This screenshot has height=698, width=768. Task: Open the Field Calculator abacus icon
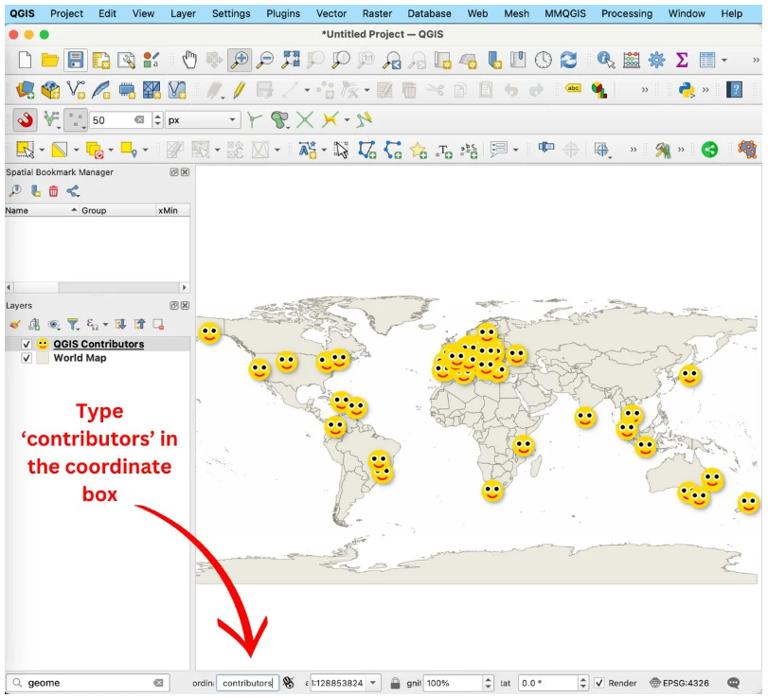[x=631, y=60]
